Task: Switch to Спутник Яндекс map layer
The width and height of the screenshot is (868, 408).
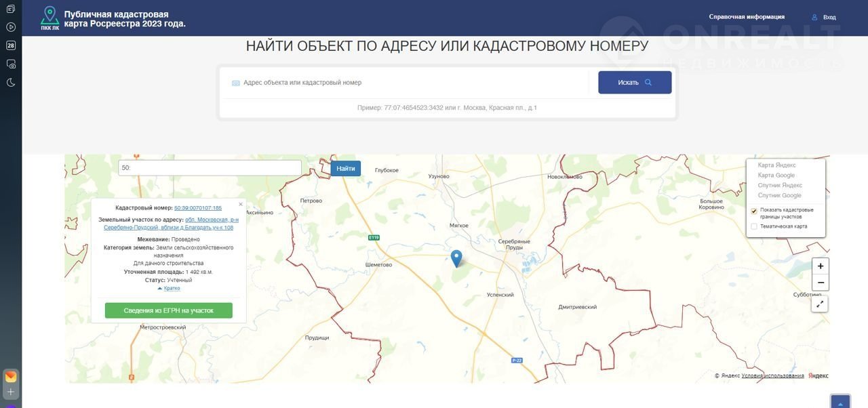Action: click(779, 185)
